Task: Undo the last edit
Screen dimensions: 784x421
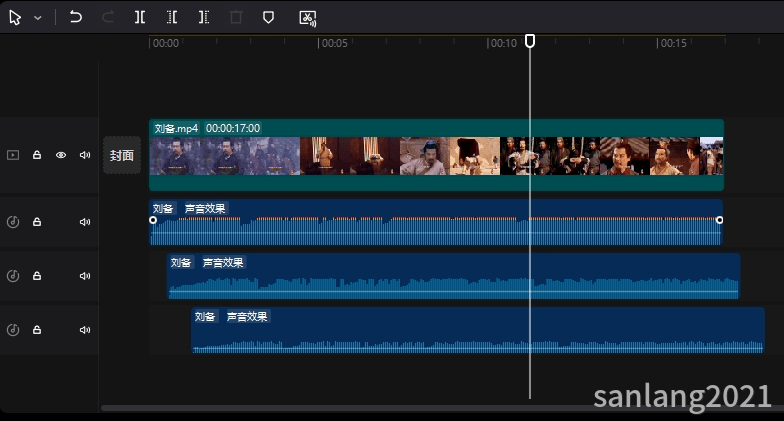Action: tap(76, 18)
